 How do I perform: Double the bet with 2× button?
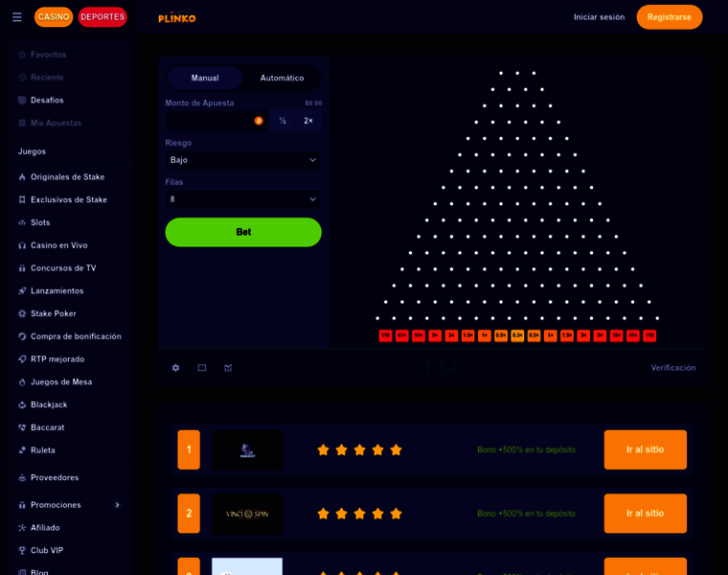[308, 121]
